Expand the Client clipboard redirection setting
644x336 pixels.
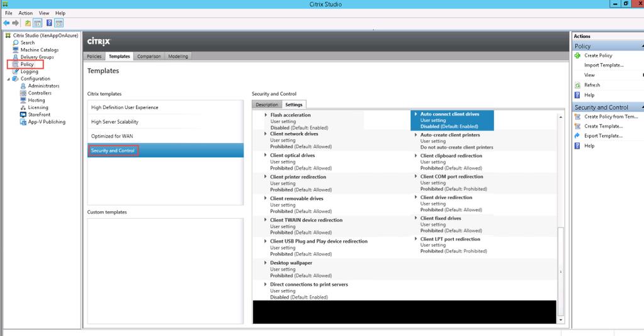point(415,156)
